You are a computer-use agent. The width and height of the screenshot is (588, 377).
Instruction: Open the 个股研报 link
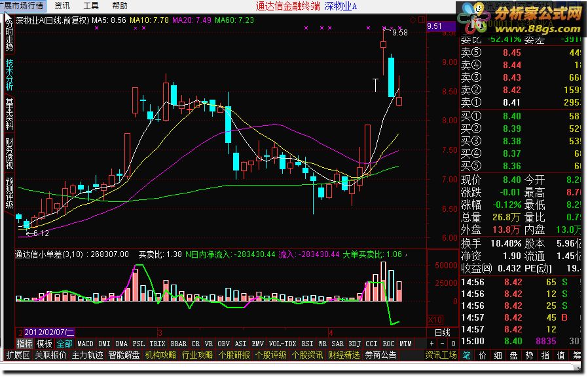tap(234, 355)
